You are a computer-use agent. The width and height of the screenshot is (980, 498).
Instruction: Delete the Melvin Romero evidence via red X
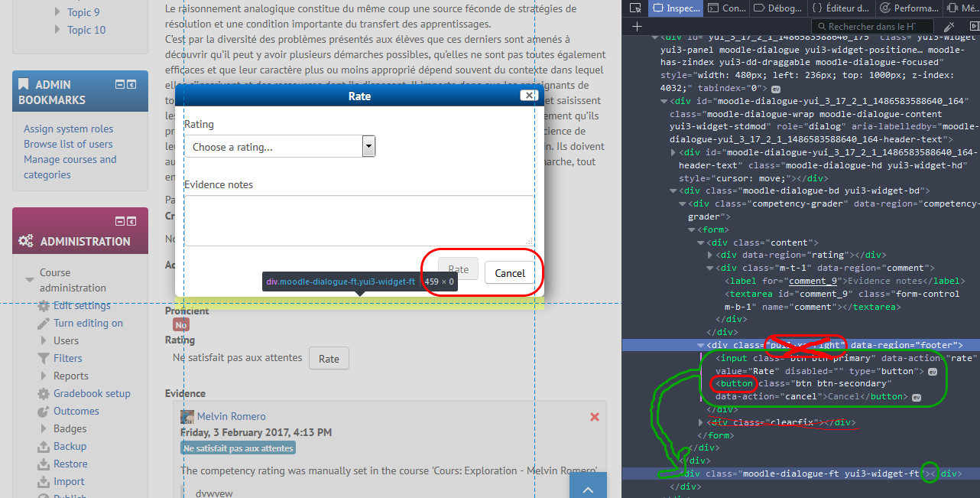tap(595, 417)
